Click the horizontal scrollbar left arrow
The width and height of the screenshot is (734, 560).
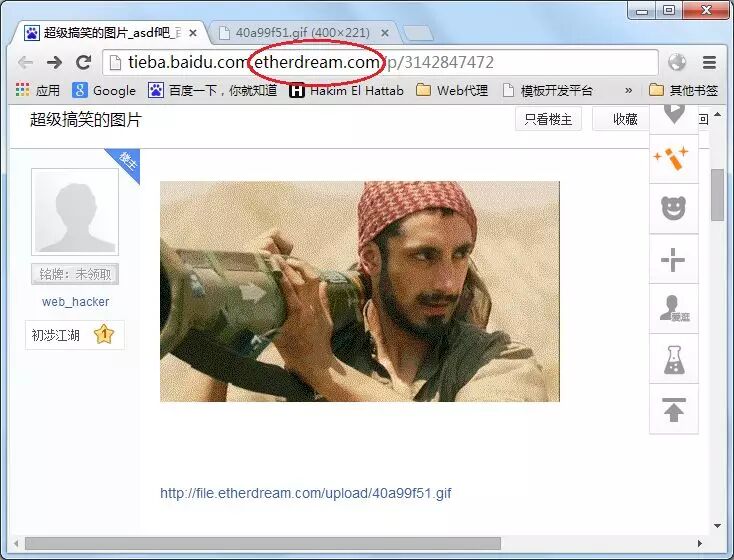16,544
